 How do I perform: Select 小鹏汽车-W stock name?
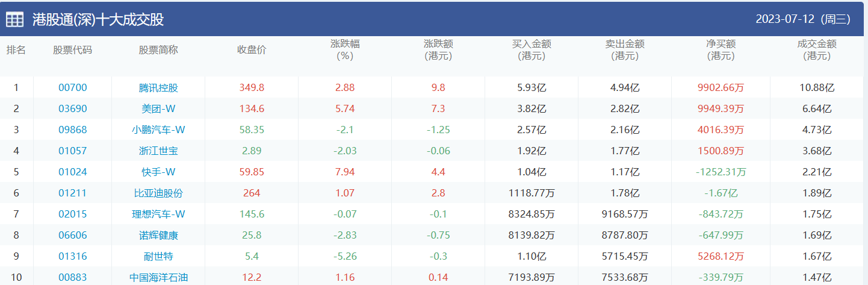click(x=158, y=130)
